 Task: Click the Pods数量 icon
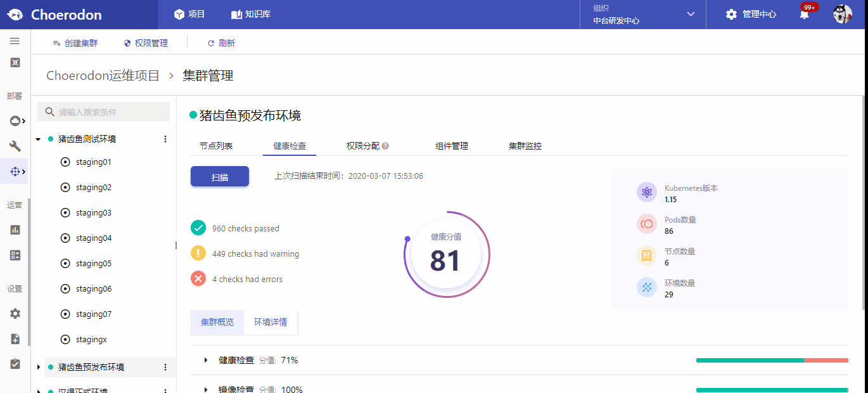pyautogui.click(x=647, y=224)
